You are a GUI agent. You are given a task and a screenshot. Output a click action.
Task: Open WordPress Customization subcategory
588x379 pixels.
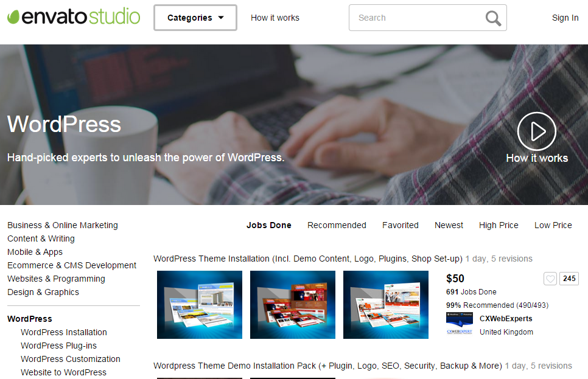point(71,359)
